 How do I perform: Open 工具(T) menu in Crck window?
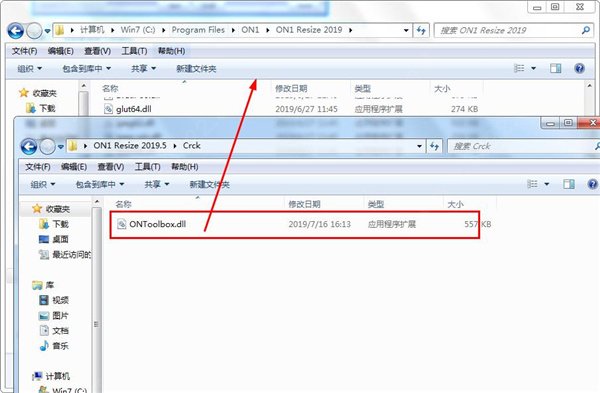[147, 167]
